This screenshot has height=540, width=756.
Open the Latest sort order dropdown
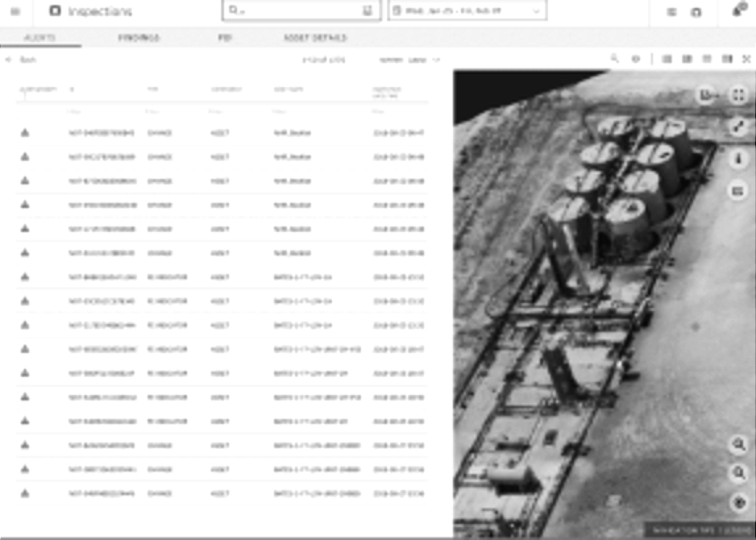tap(410, 60)
